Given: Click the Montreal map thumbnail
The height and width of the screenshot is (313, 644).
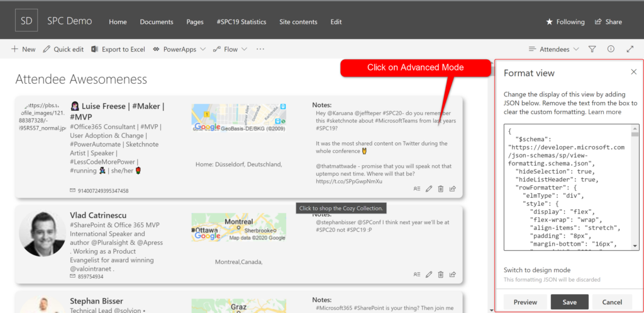Looking at the screenshot, I should coord(238,227).
